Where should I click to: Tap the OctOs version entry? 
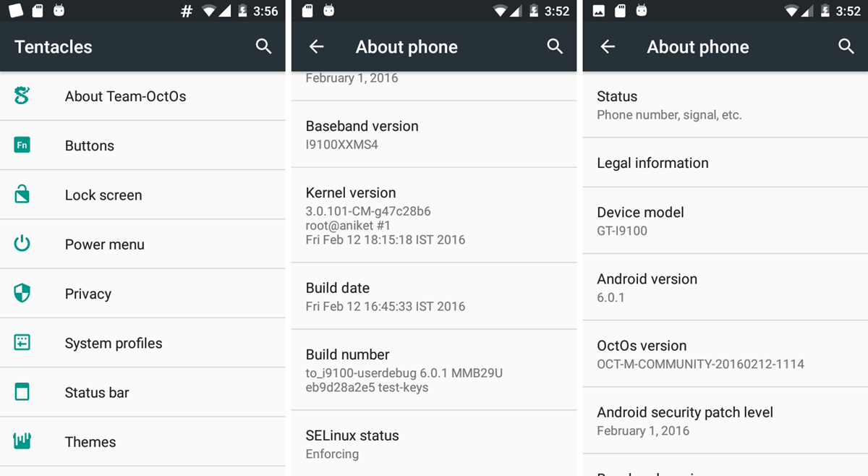pyautogui.click(x=726, y=354)
